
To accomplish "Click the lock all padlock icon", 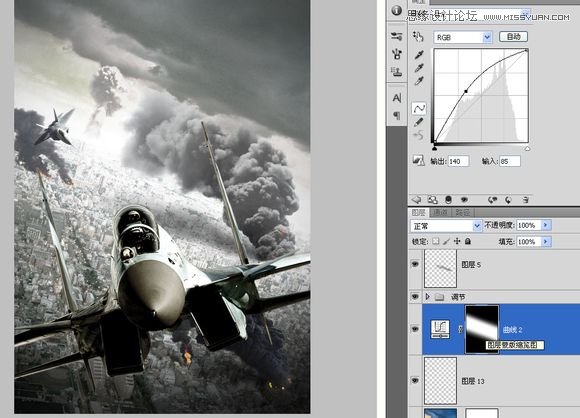I will coord(468,241).
